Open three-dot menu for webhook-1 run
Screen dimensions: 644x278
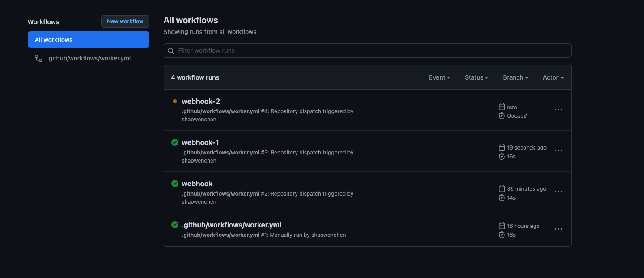point(558,151)
